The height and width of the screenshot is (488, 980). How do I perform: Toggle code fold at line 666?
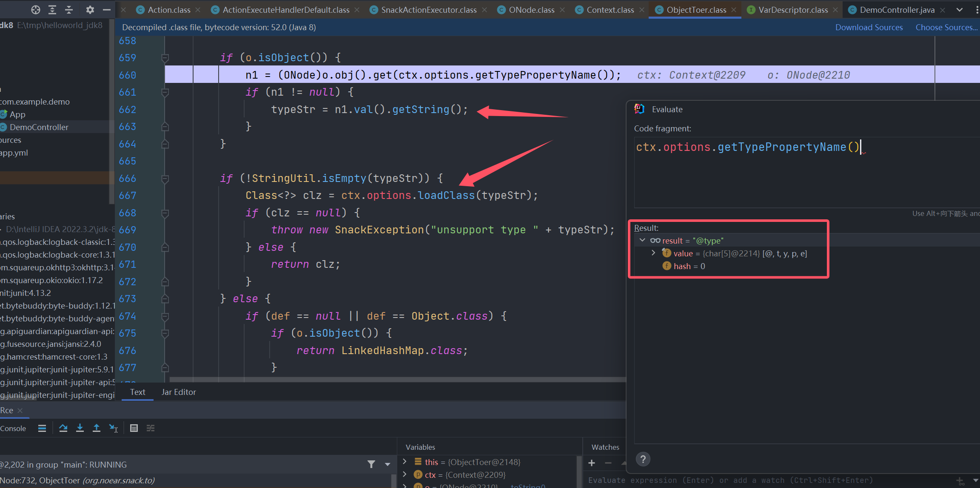165,179
